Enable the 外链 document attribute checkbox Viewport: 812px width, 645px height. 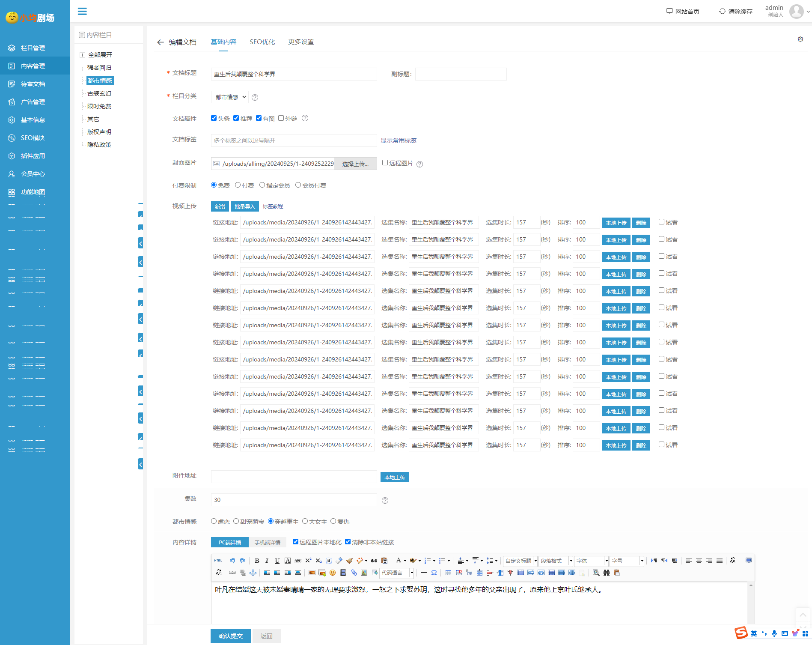281,118
